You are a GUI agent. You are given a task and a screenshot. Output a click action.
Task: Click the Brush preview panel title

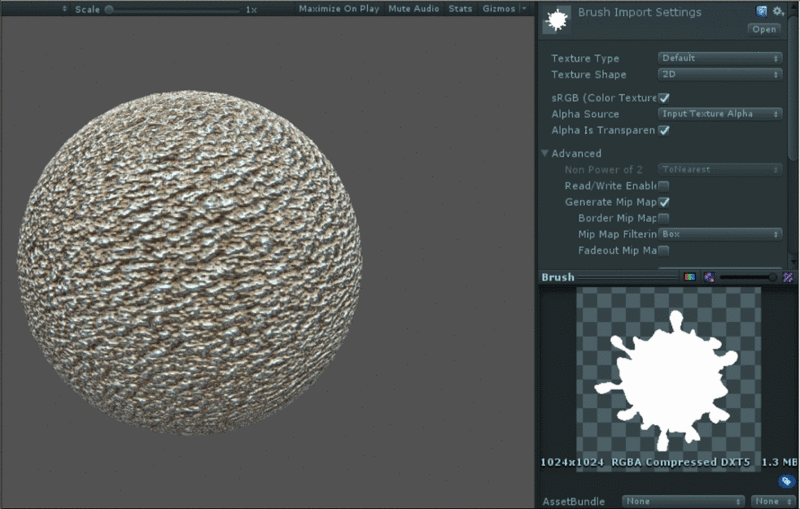(x=558, y=277)
